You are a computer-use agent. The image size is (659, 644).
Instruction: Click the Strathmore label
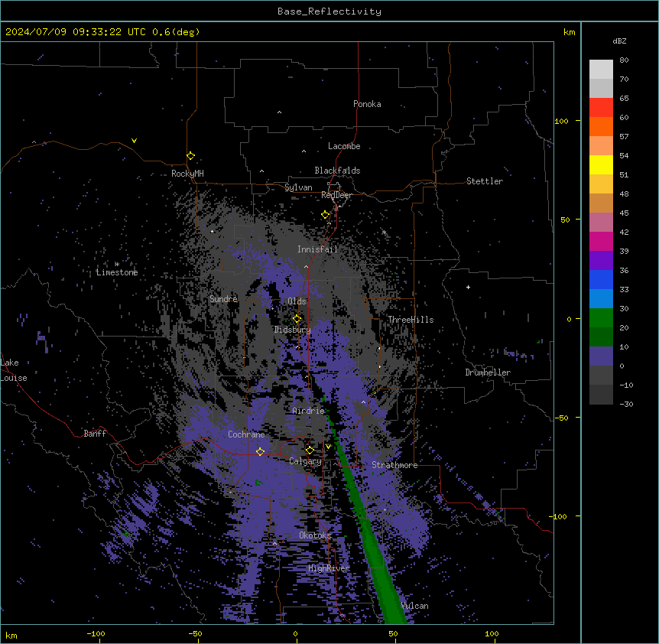pyautogui.click(x=394, y=465)
